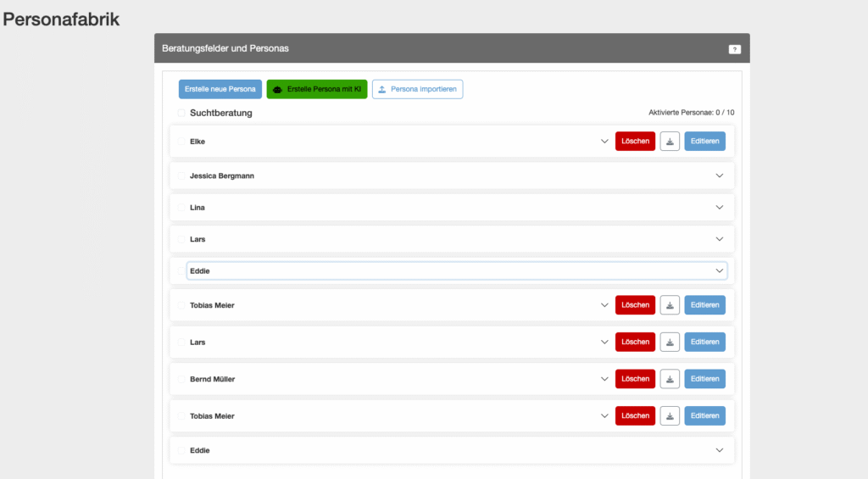Edit the Bernd Müller persona

[x=704, y=379]
